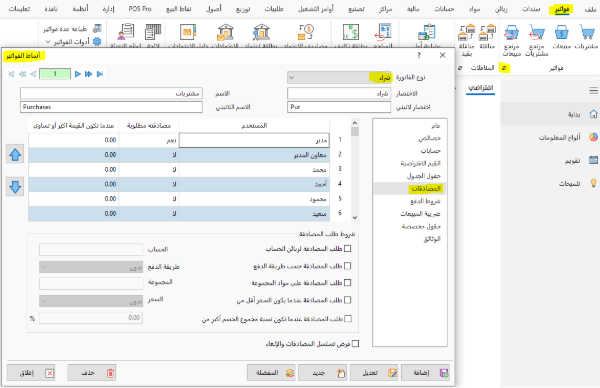
Task: Click the clipboard بضاعة أول icon
Action: coord(427,32)
